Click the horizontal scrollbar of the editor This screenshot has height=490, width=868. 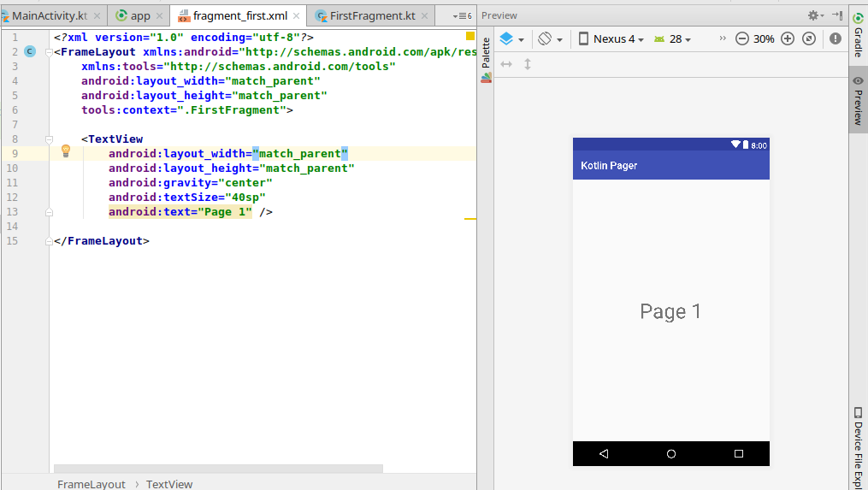218,469
